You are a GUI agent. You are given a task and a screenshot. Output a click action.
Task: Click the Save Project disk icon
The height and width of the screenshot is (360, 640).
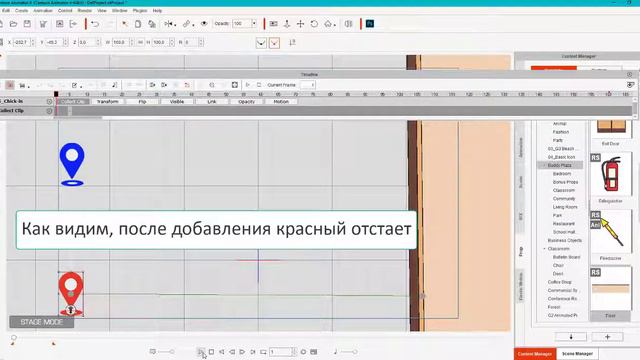coord(27,24)
